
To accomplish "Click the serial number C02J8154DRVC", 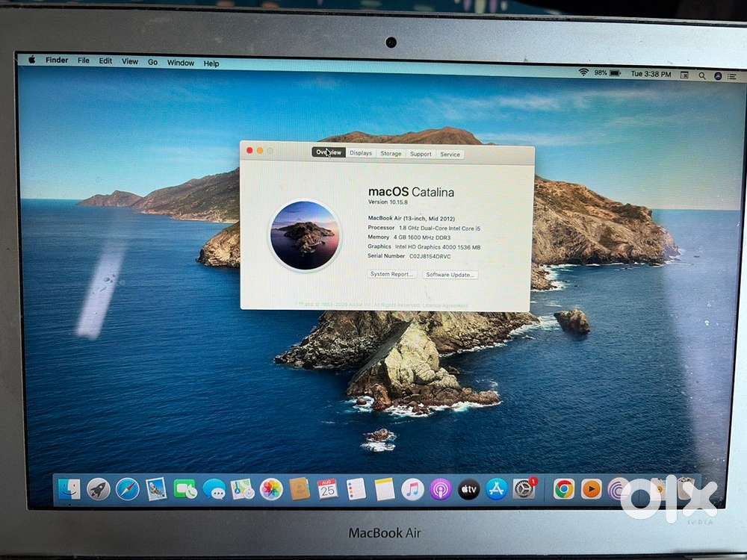I will (430, 256).
